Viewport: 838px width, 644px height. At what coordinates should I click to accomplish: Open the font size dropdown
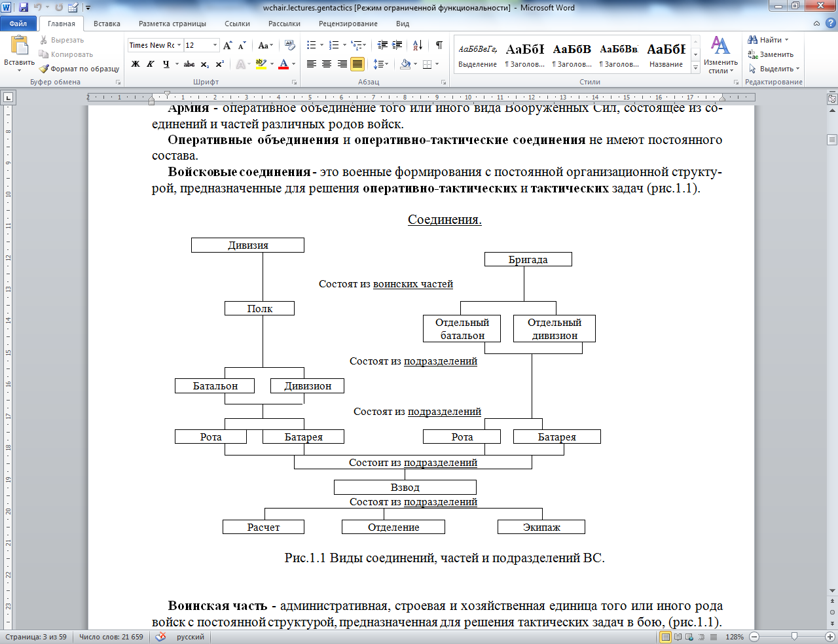click(x=215, y=45)
